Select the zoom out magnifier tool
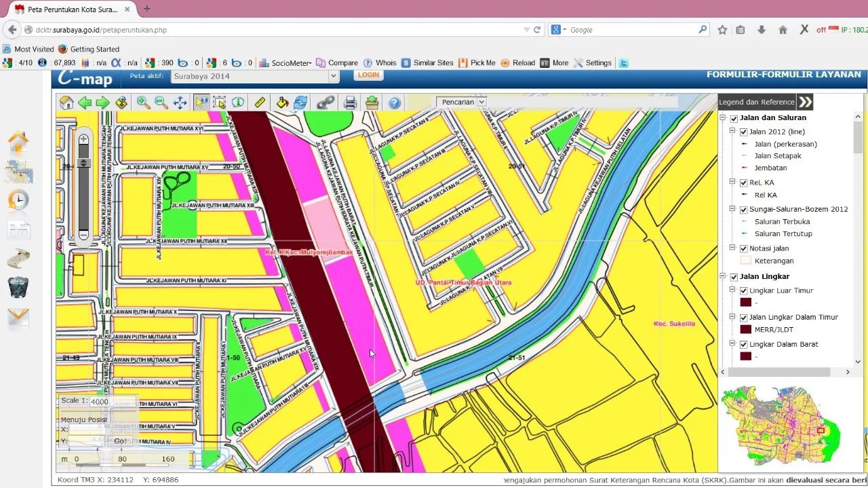This screenshot has height=488, width=868. 161,102
